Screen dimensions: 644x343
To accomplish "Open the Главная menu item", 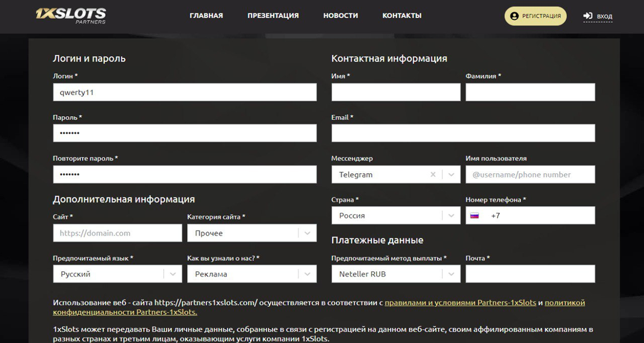I will pyautogui.click(x=206, y=15).
